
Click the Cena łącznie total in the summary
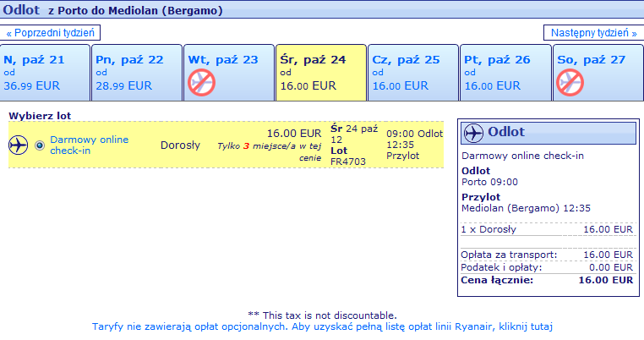[x=547, y=281]
